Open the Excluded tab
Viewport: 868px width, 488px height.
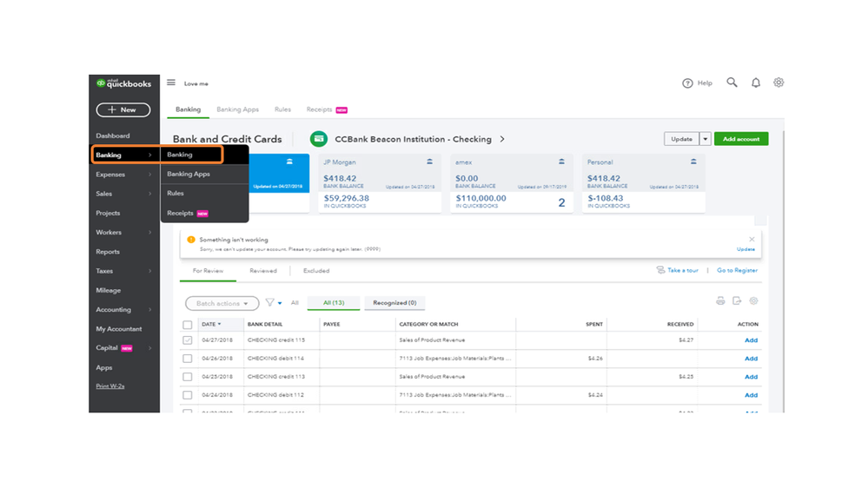click(x=316, y=271)
